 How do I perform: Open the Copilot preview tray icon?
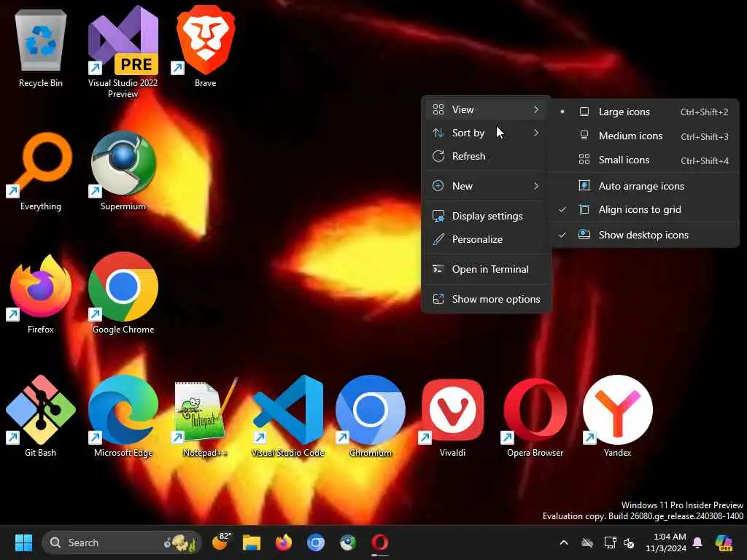pyautogui.click(x=724, y=542)
